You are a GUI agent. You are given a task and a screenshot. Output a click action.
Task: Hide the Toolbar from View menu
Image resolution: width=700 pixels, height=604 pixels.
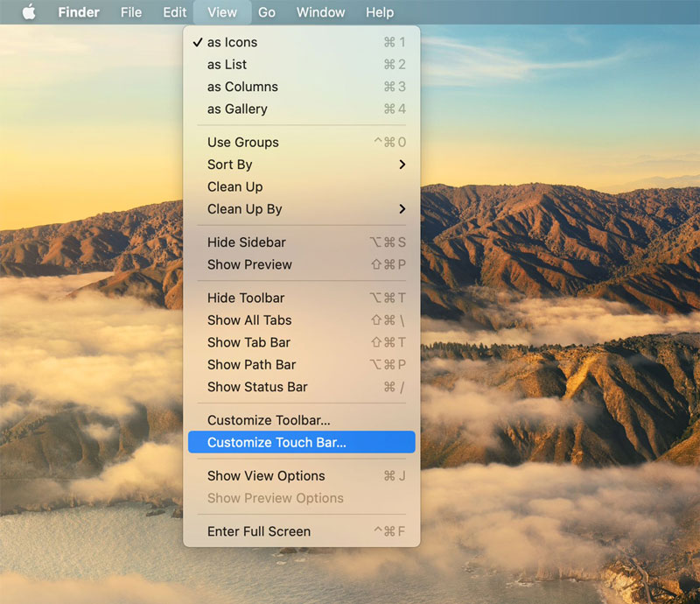tap(246, 298)
